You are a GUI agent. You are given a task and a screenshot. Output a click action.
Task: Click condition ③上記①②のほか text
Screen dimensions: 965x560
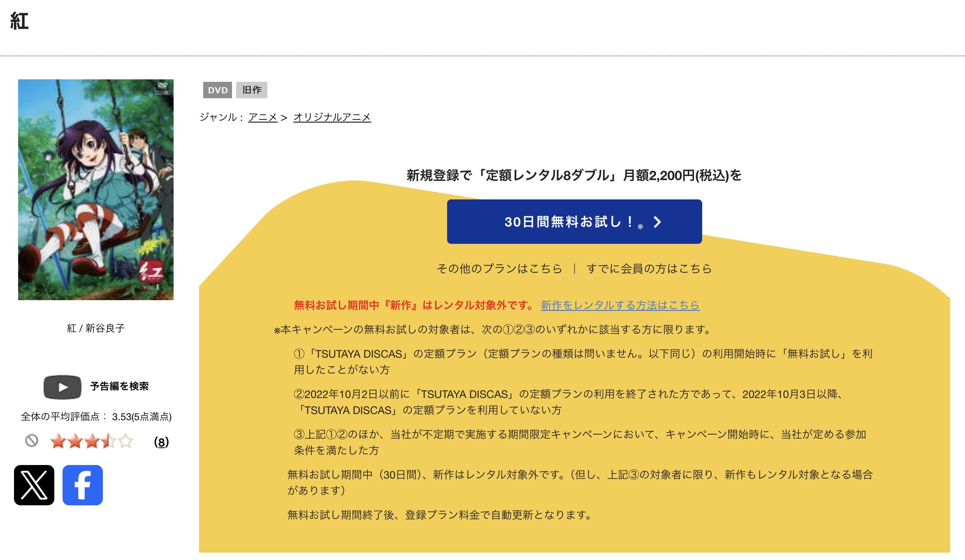[x=580, y=442]
